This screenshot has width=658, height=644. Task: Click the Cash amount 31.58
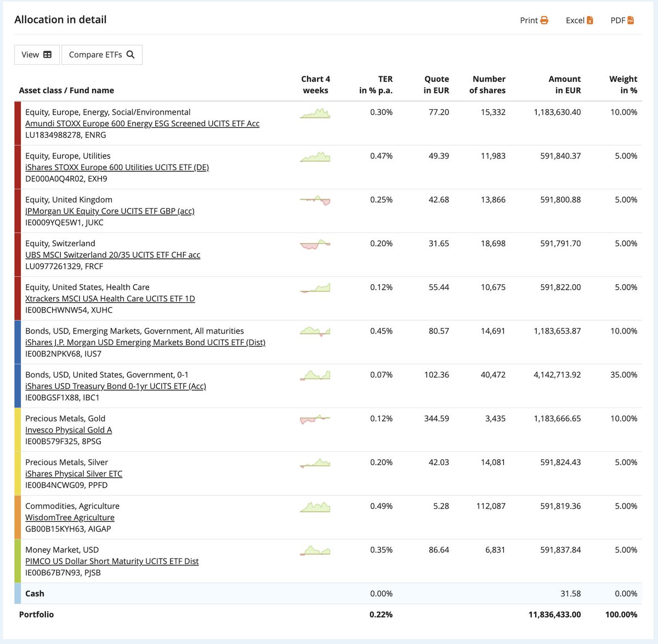coord(571,594)
